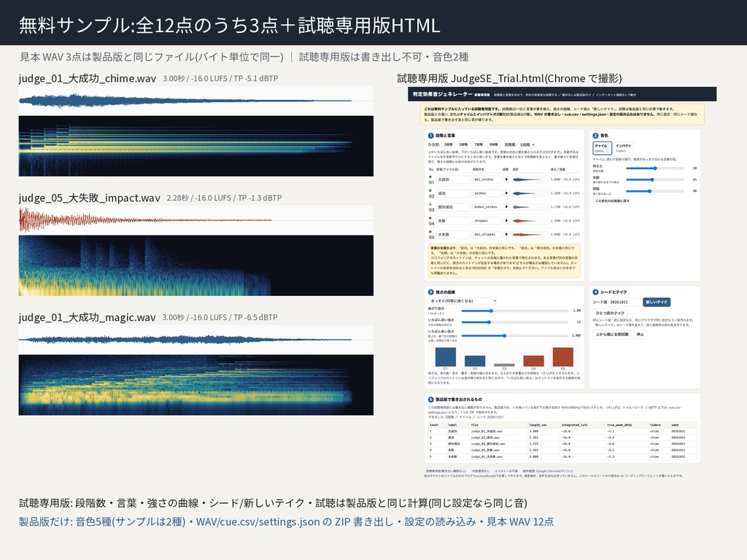Edit the dai_seikou filename field
The image size is (747, 560).
coord(487,179)
